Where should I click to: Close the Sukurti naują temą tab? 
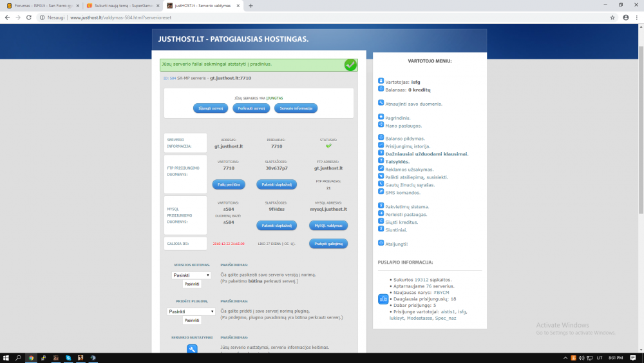click(158, 6)
